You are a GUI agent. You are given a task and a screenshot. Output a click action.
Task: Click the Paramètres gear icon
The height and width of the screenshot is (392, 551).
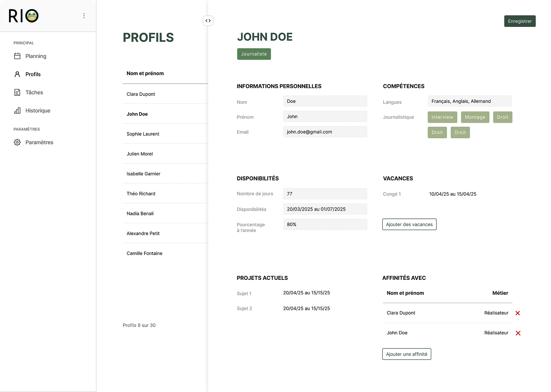pyautogui.click(x=17, y=142)
